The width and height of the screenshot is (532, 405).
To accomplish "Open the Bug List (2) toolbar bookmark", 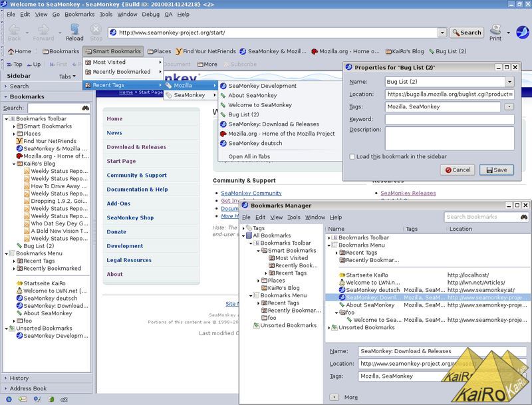I will point(448,51).
